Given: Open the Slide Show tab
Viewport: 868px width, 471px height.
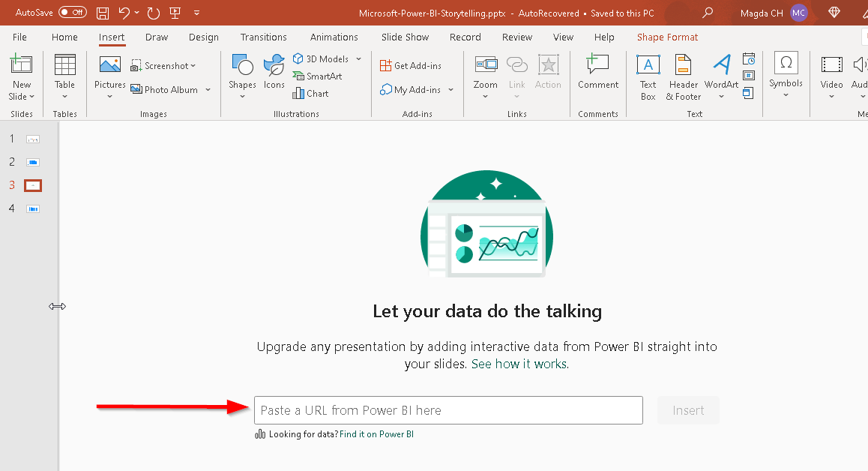Looking at the screenshot, I should point(406,37).
